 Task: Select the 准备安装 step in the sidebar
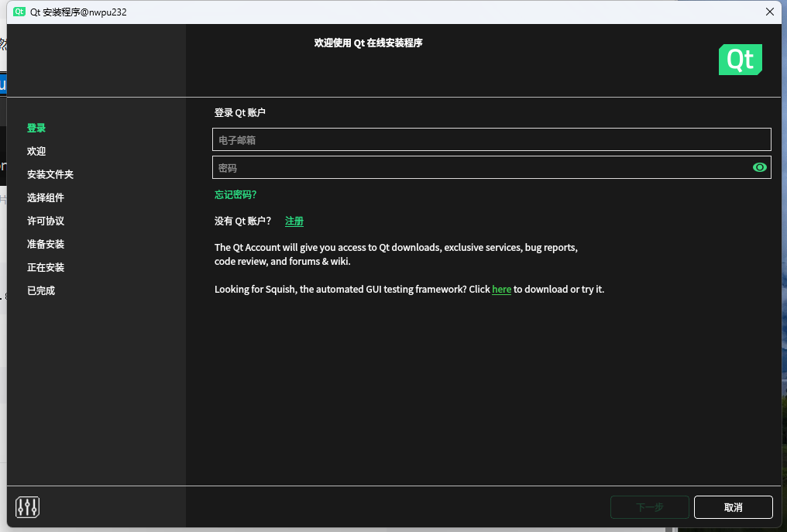(x=45, y=244)
